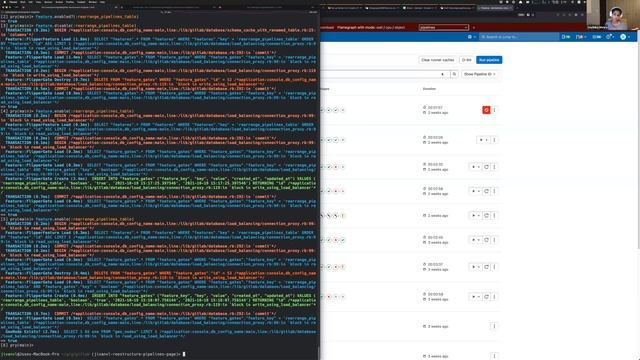This screenshot has height=360, width=640.
Task: Open kebab menu for the 00:03:38 pipeline
Action: coord(494,191)
